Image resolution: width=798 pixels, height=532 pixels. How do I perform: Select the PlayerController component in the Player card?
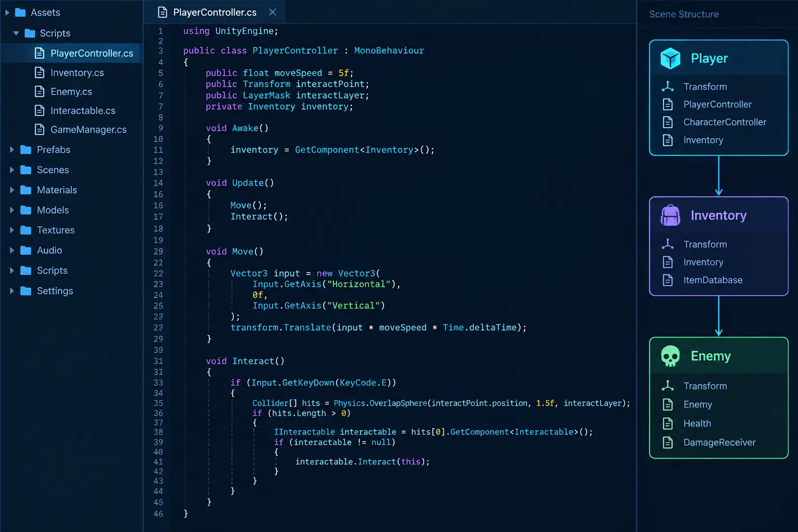pos(719,104)
